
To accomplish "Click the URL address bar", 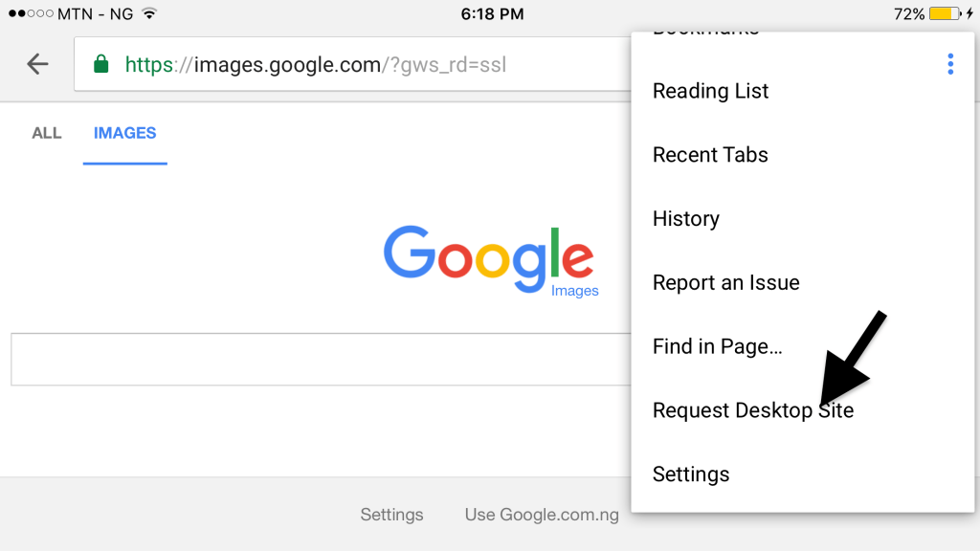I will coord(352,64).
